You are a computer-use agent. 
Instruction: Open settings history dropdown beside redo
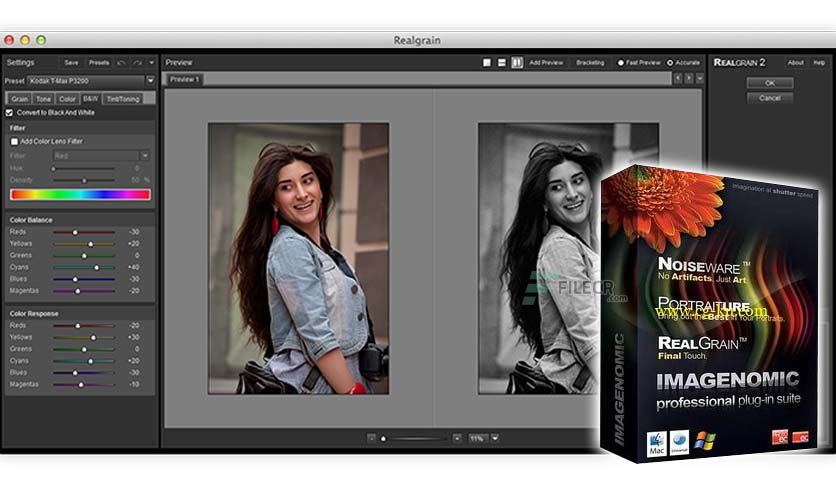(x=151, y=63)
